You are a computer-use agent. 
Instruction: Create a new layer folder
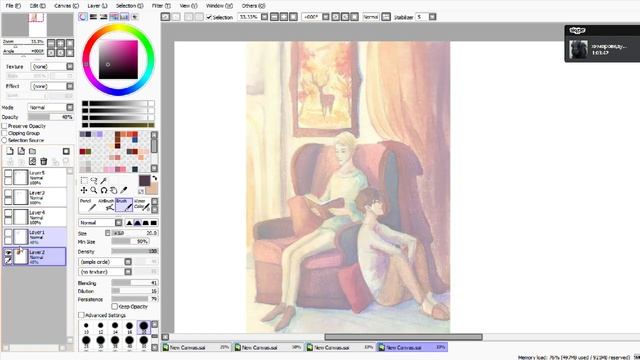click(x=32, y=151)
